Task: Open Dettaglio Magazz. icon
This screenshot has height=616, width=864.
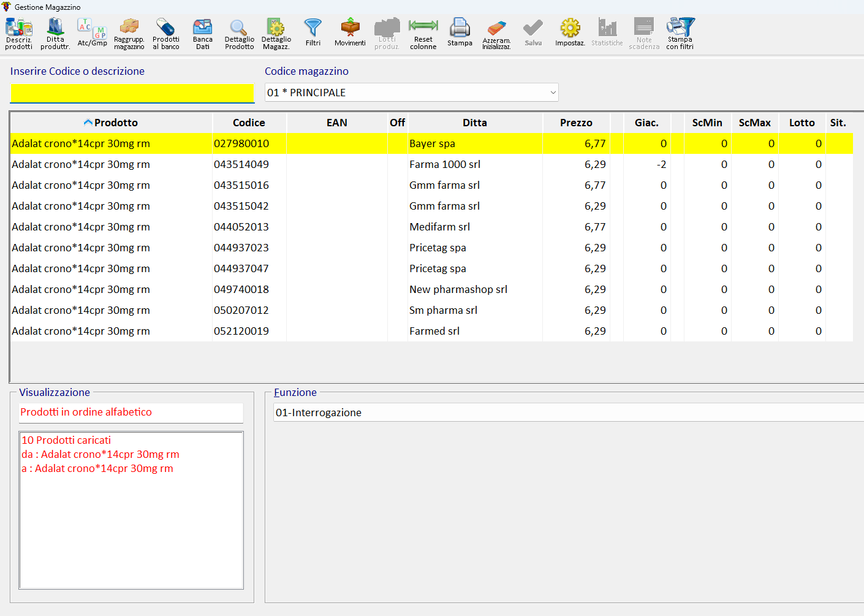Action: 276,34
